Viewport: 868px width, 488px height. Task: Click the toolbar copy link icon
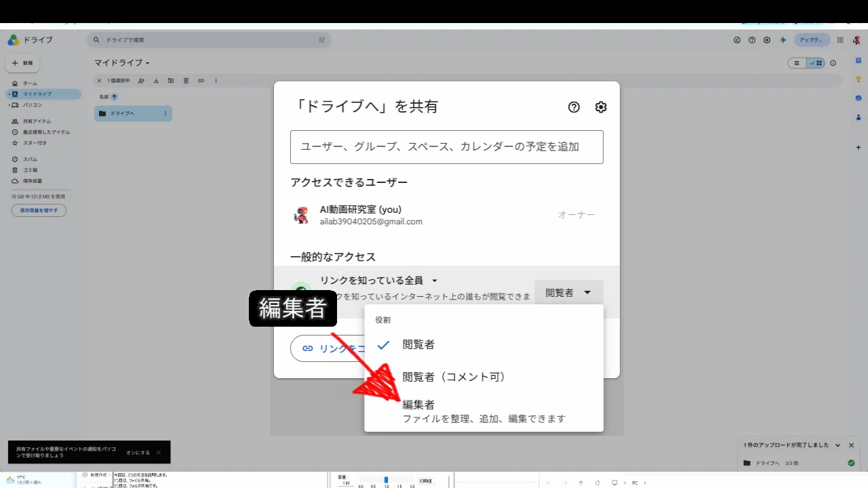click(201, 81)
